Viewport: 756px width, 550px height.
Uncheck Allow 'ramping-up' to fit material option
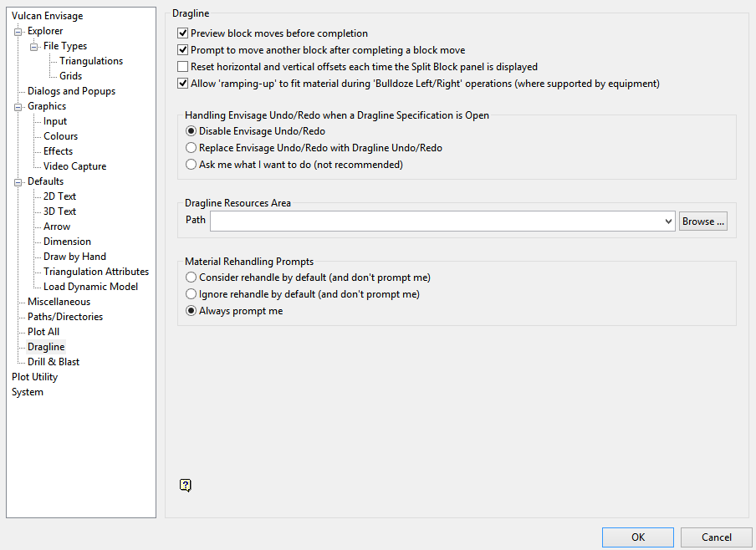[x=183, y=84]
